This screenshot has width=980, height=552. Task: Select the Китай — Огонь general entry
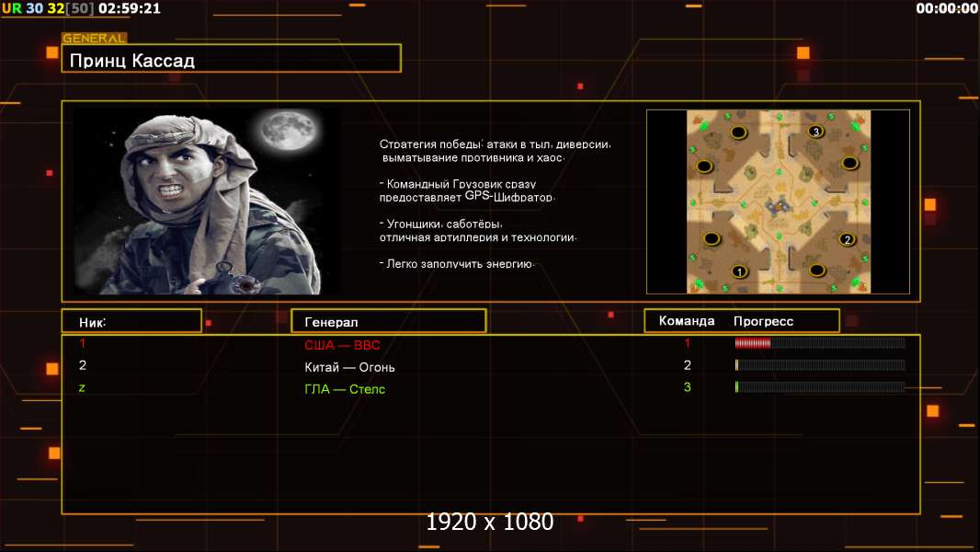[349, 367]
